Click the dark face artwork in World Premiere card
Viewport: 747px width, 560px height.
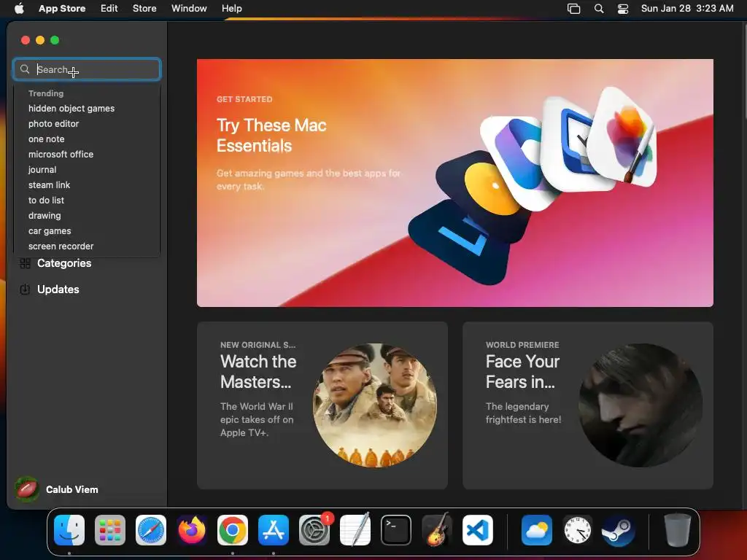click(640, 405)
